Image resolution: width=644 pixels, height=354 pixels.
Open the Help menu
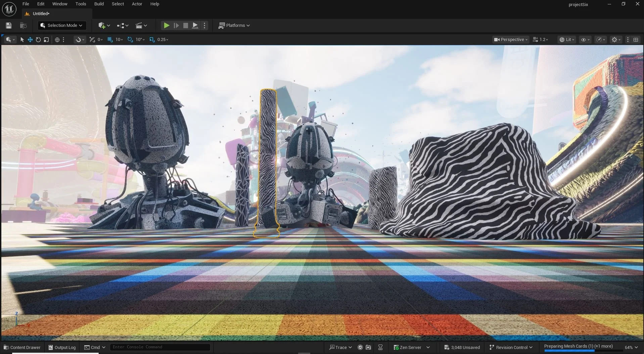coord(155,4)
